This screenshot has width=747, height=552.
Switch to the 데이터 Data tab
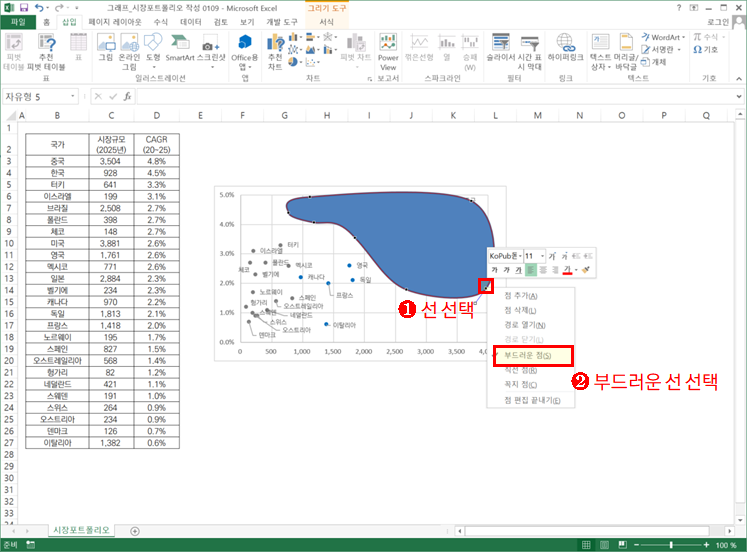point(191,22)
